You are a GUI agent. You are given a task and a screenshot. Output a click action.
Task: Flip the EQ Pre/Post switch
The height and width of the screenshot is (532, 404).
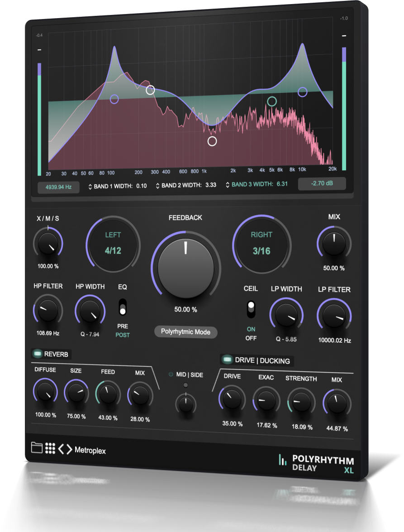tap(123, 307)
